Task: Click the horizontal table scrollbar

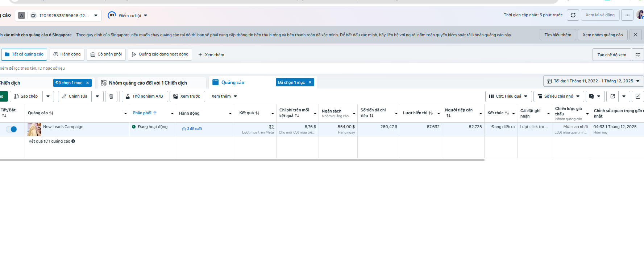Action: point(242,160)
